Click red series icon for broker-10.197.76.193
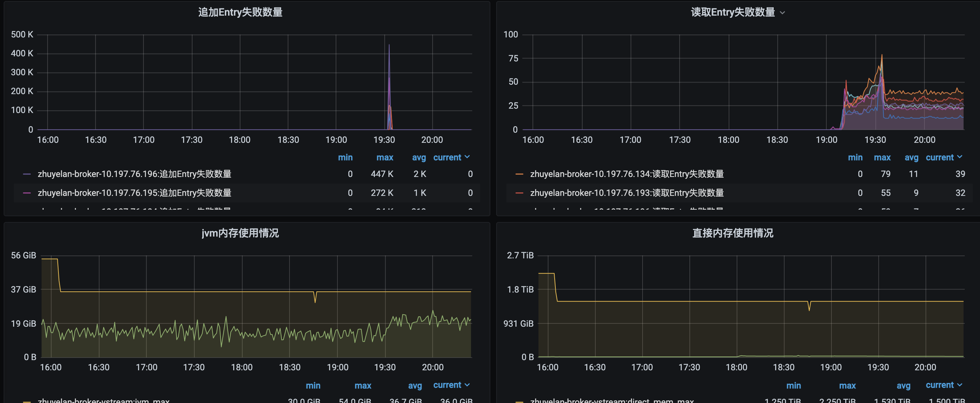980x403 pixels. [x=519, y=193]
